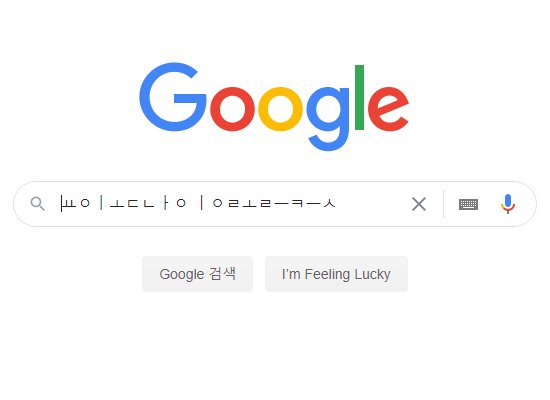Screen dimensions: 550x400
Task: Click the Google logo
Action: click(274, 107)
